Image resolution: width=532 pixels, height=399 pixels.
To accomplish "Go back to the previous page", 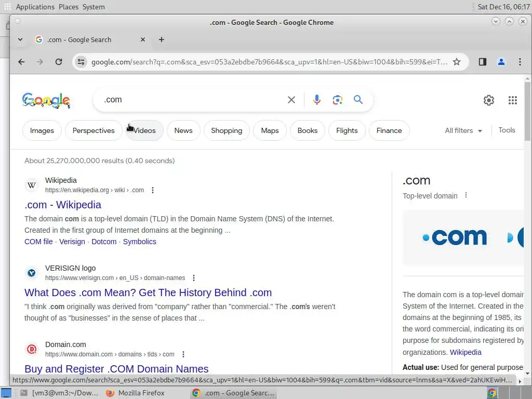I will click(21, 62).
